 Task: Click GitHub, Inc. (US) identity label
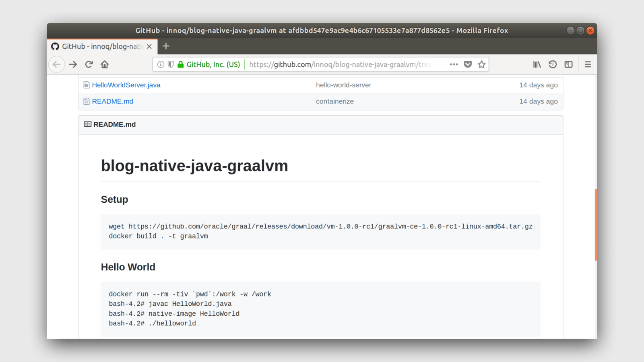click(x=213, y=64)
